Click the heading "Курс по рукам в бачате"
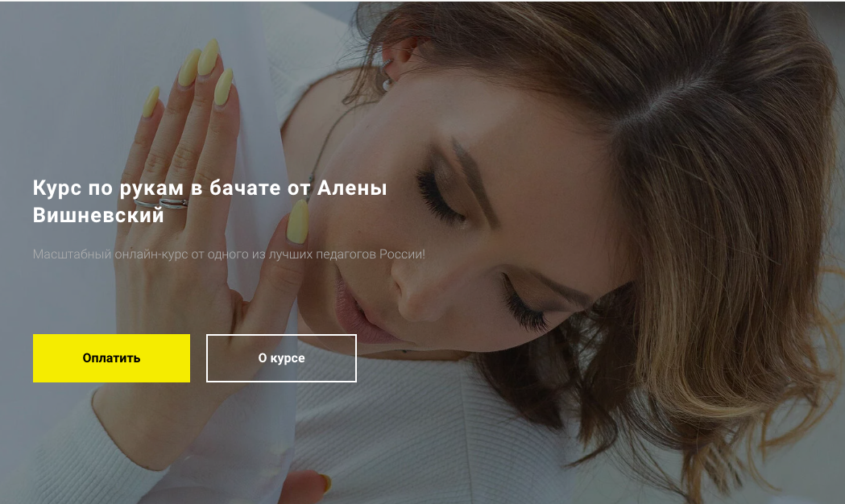This screenshot has width=845, height=504. 156,188
